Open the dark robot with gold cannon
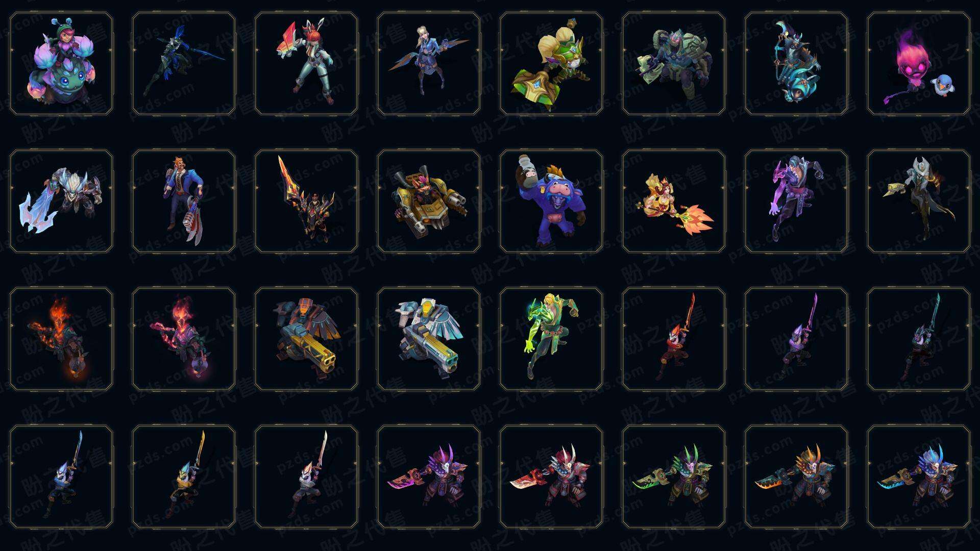 306,339
